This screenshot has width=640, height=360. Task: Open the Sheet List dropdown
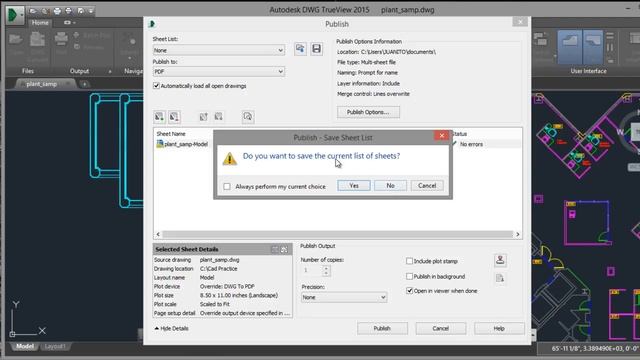pyautogui.click(x=219, y=50)
